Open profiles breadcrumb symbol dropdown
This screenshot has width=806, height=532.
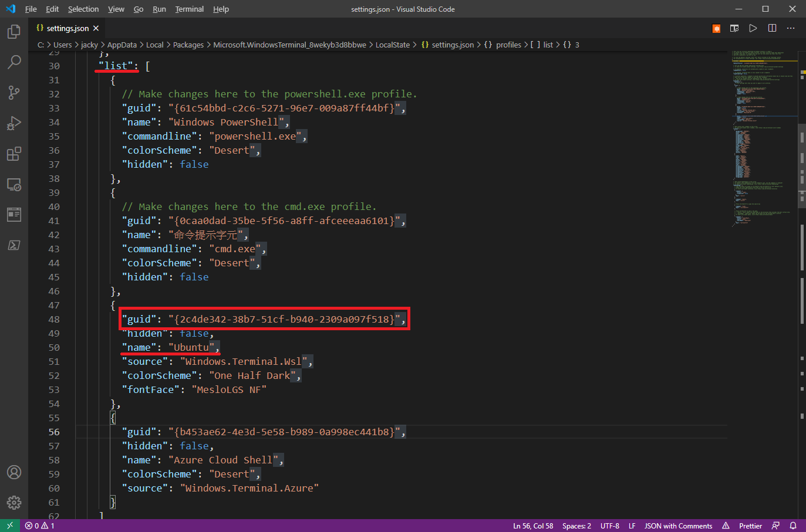coord(503,45)
